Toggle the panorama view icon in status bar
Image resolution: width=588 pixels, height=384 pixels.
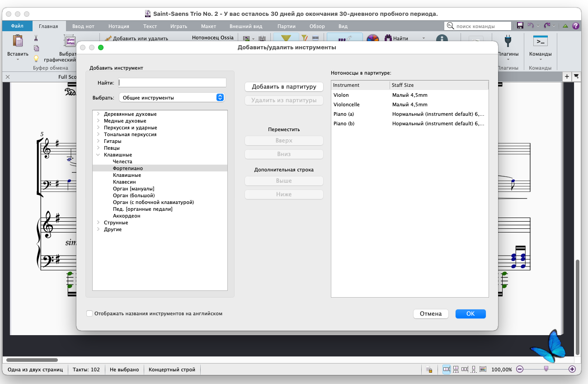click(483, 370)
